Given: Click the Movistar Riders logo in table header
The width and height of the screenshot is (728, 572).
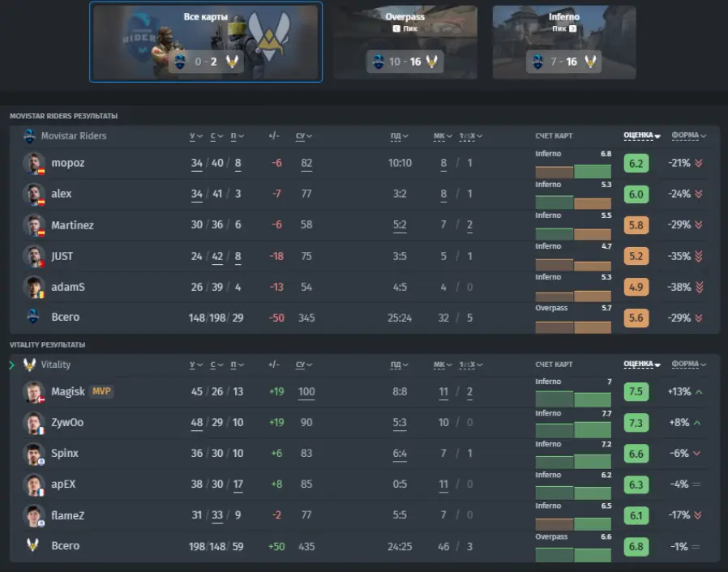Looking at the screenshot, I should pos(29,136).
